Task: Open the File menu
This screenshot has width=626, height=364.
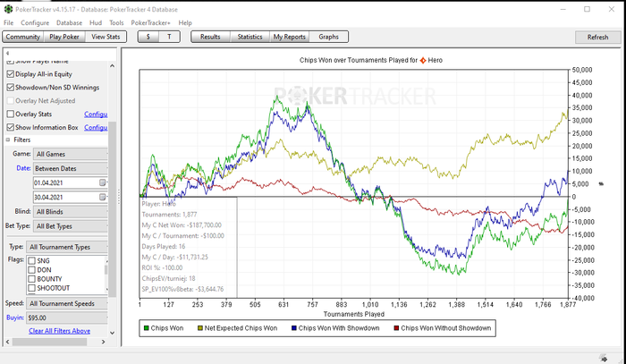Action: [8, 22]
